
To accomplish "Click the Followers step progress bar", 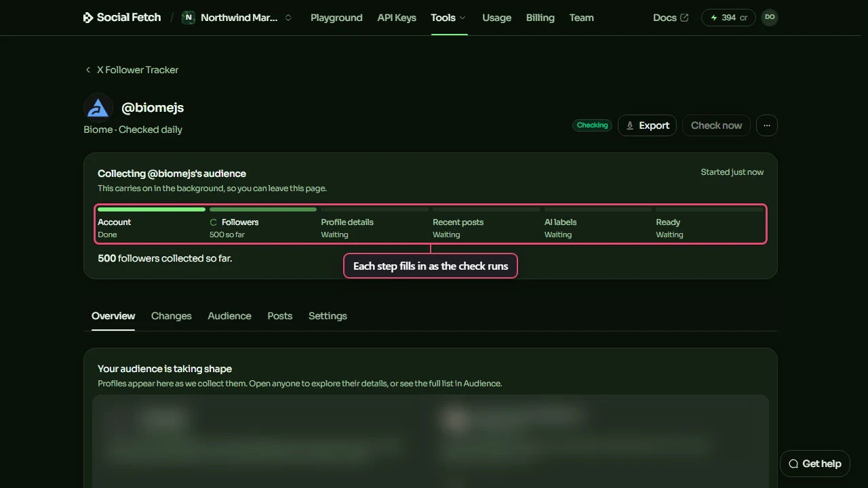I will (263, 209).
